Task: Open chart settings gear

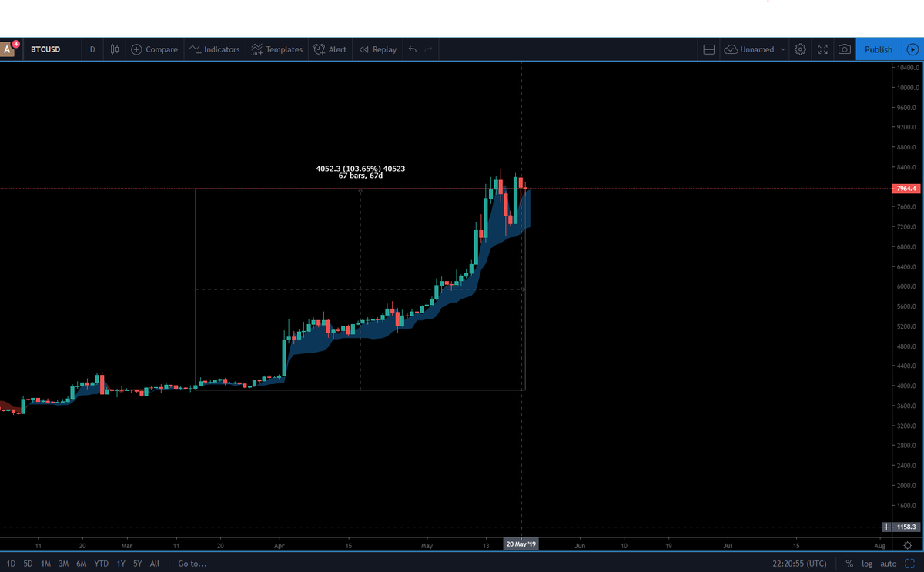Action: [800, 49]
